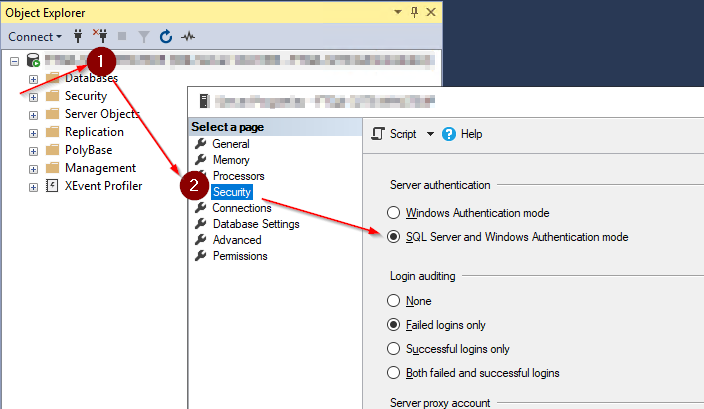This screenshot has height=409, width=704.
Task: Open the Activity Monitor pulse icon
Action: pos(188,36)
